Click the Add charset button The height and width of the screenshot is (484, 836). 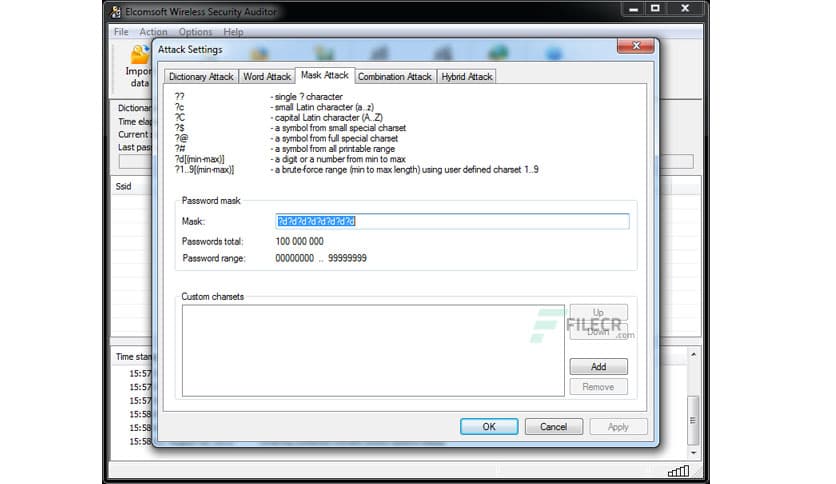[x=598, y=367]
